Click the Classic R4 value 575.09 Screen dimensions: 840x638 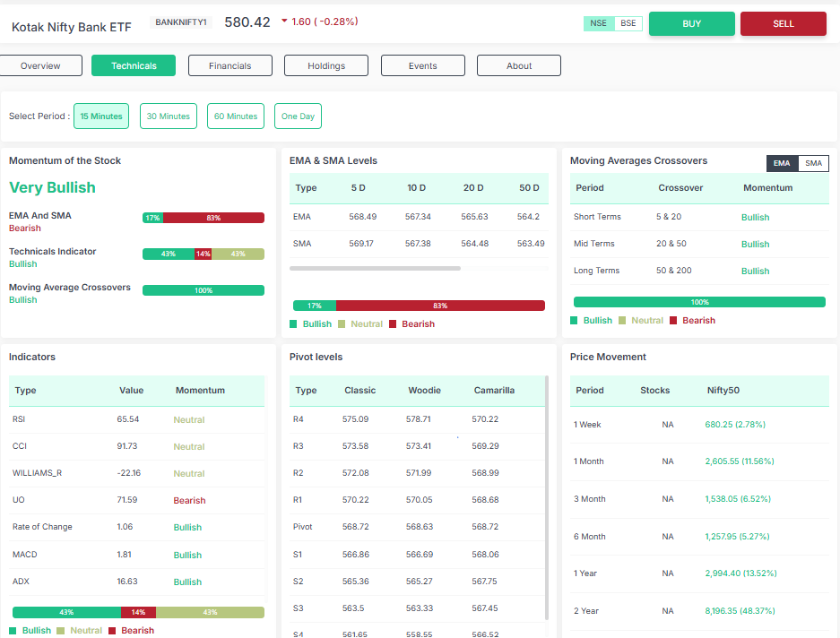coord(356,418)
